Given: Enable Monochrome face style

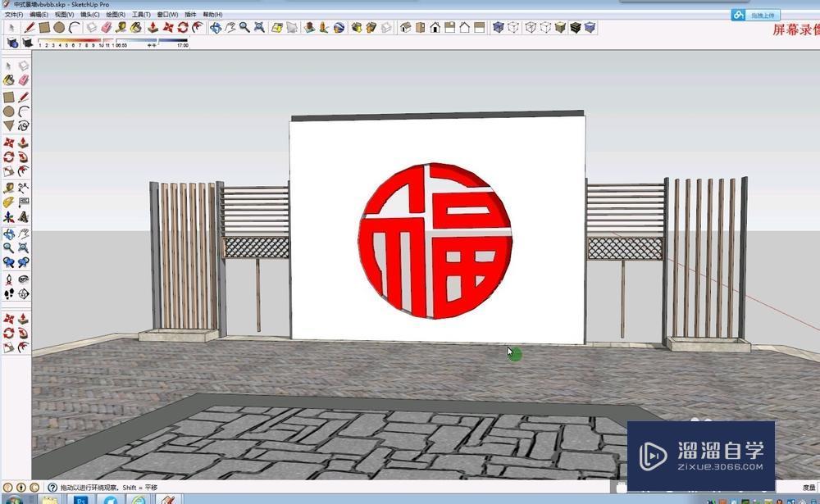Looking at the screenshot, I should click(x=590, y=27).
